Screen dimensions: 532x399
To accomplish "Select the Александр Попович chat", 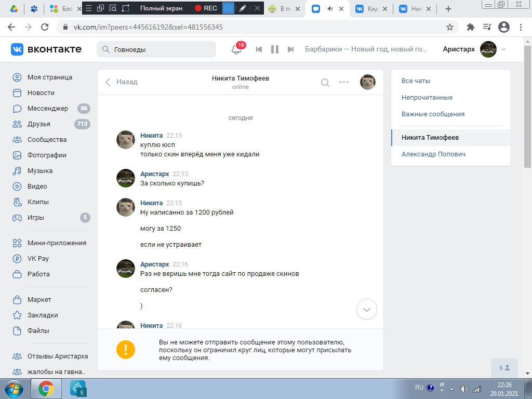I will point(433,154).
